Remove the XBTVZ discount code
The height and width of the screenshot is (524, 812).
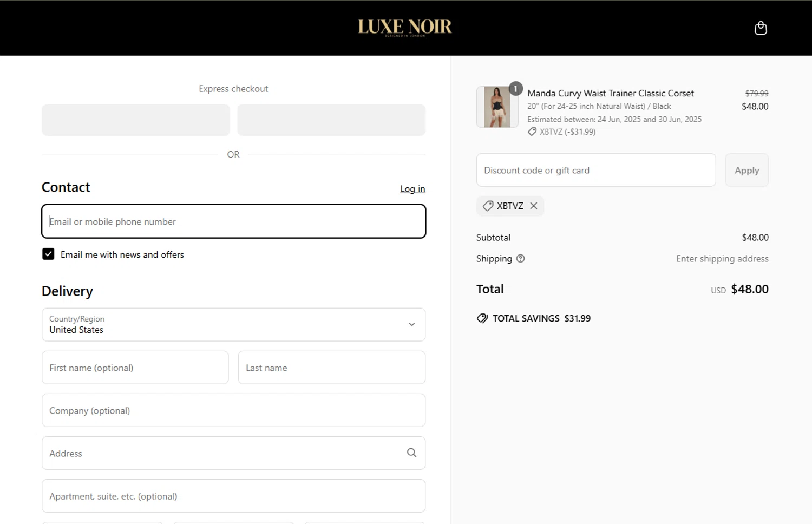[x=534, y=206]
